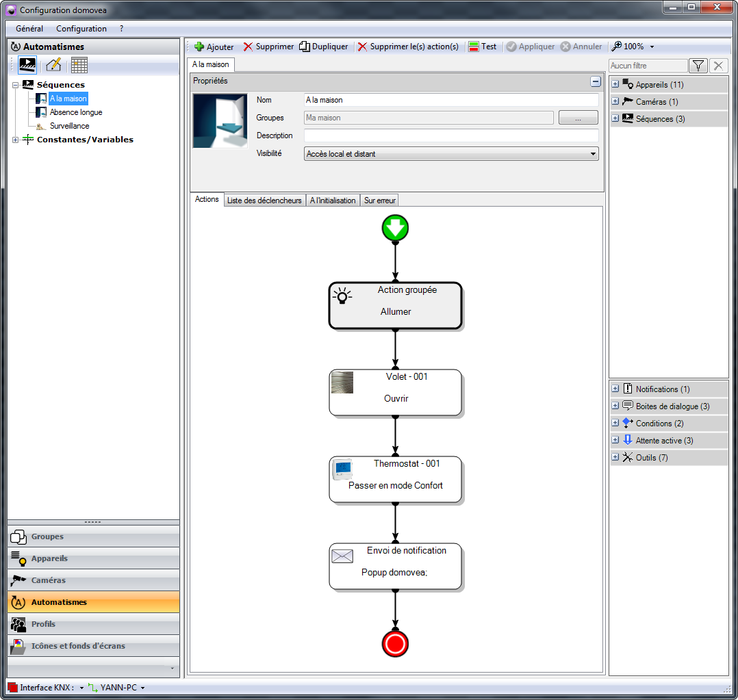This screenshot has width=738, height=700.
Task: Select 'Volet - 001 Ouvrir' block
Action: [x=396, y=392]
